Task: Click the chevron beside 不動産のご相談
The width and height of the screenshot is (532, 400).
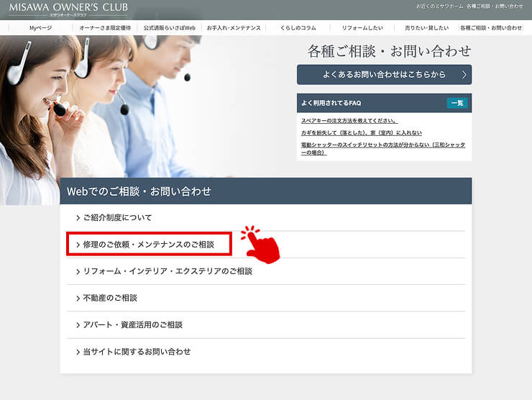Action: click(x=78, y=299)
